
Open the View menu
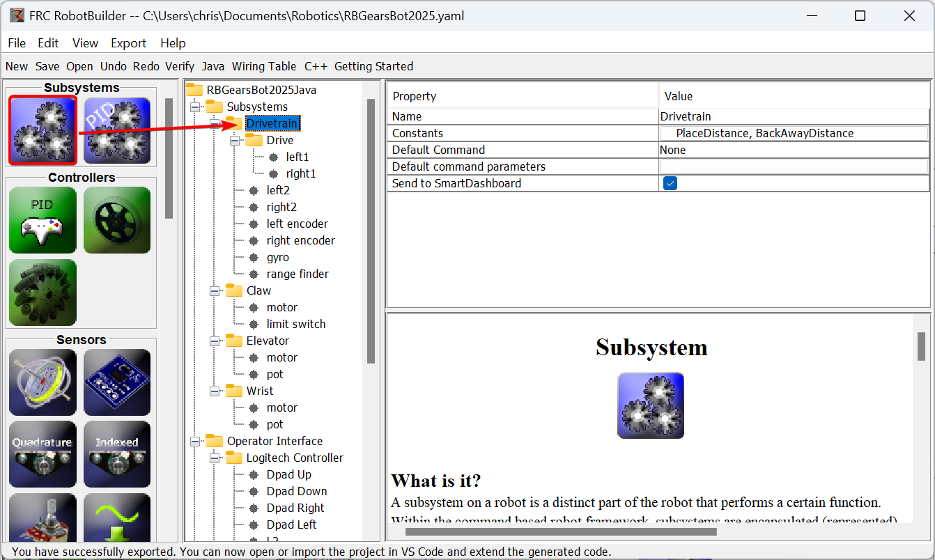(85, 42)
